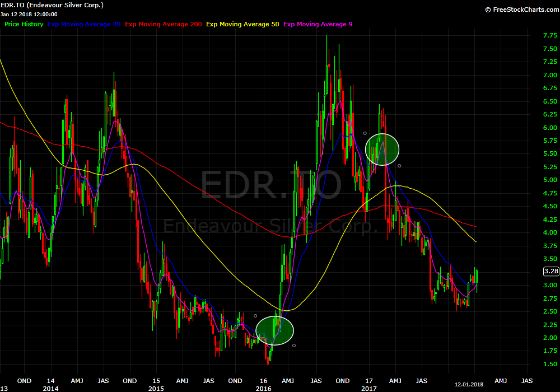
Task: Select the Exp Moving Average 9 legend label
Action: 318,24
